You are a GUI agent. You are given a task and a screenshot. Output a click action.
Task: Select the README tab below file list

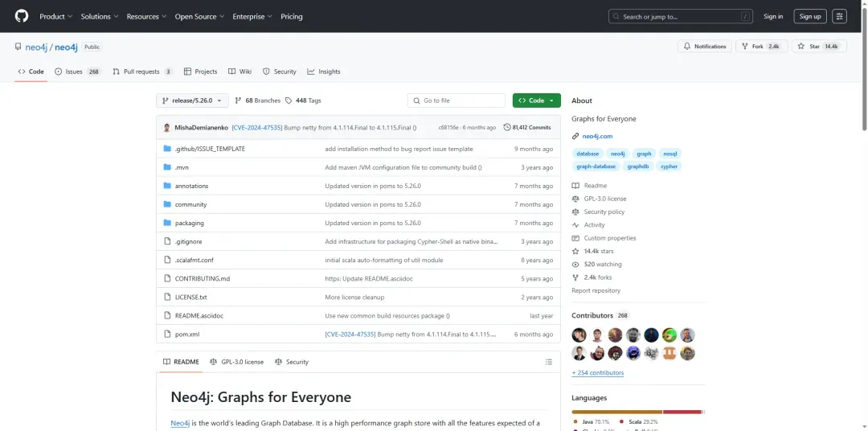181,362
